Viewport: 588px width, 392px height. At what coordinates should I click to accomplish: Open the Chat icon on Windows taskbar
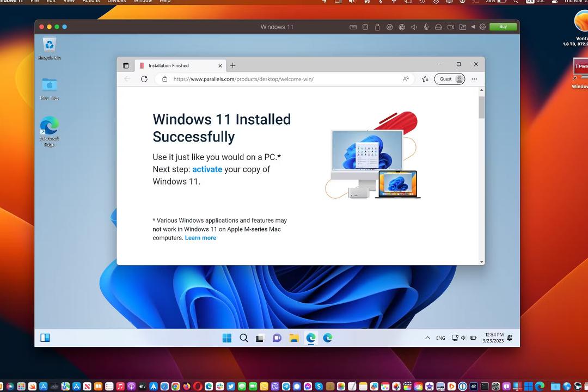(x=277, y=338)
